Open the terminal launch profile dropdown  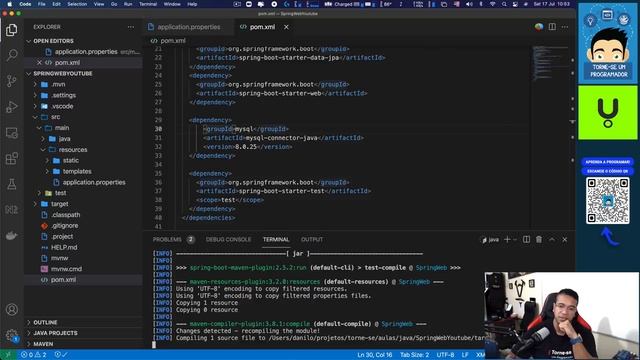515,240
